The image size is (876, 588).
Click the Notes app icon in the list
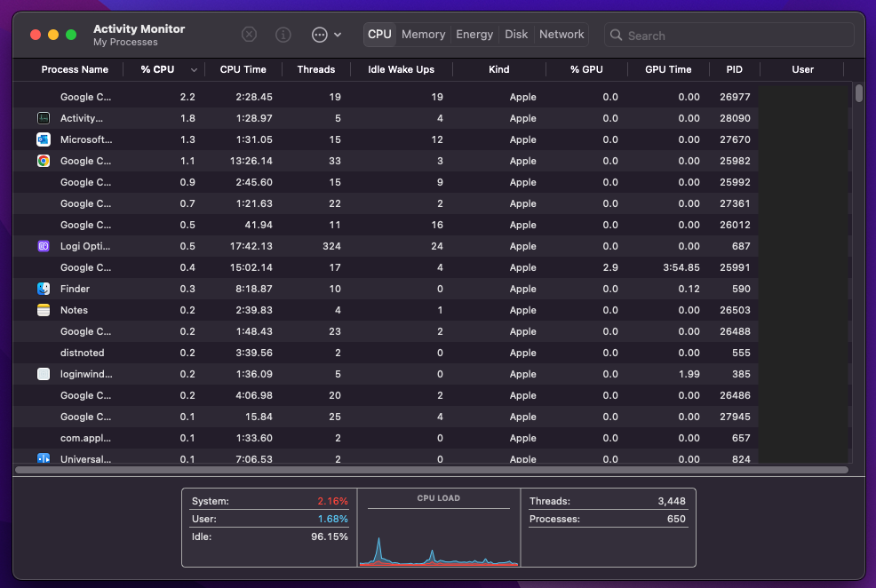pyautogui.click(x=44, y=310)
